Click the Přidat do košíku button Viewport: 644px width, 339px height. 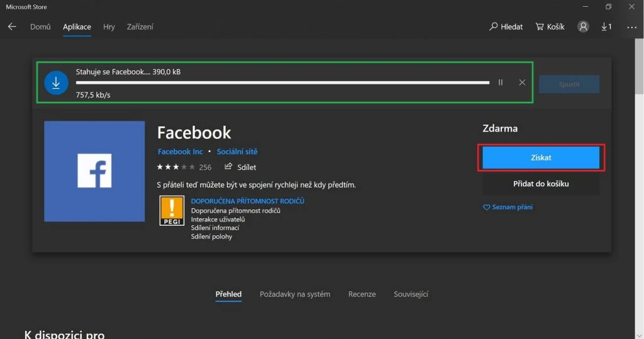[x=541, y=184]
